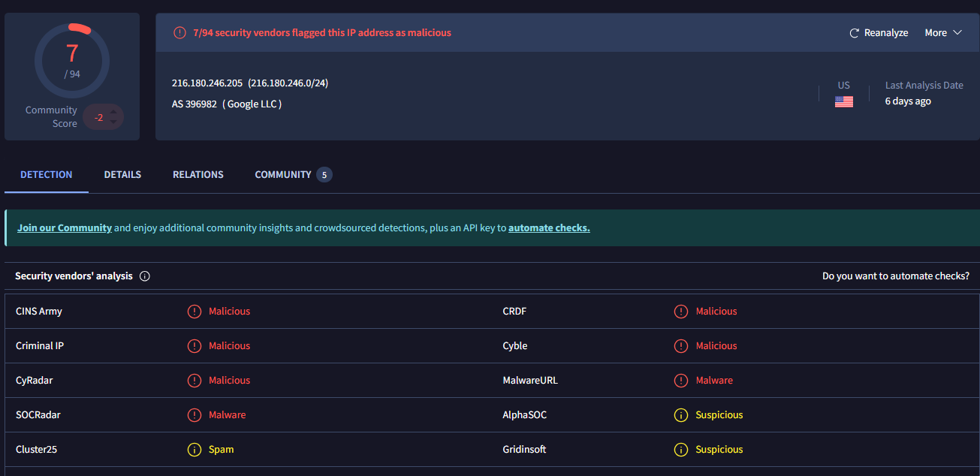Vote down the community score arrow

[113, 122]
